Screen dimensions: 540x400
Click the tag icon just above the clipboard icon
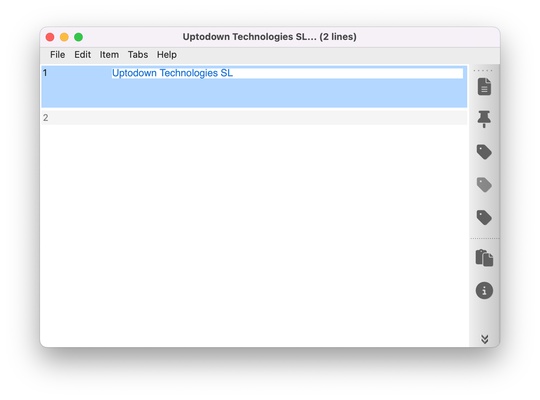(484, 217)
